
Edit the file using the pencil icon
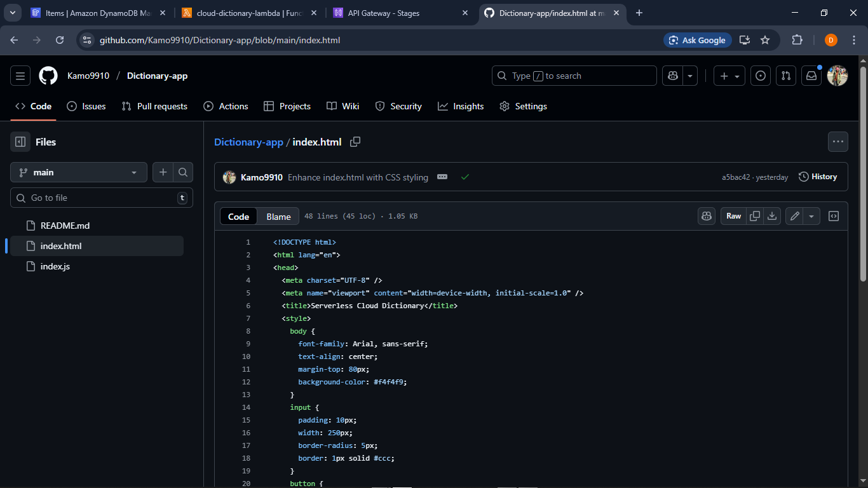(x=794, y=216)
